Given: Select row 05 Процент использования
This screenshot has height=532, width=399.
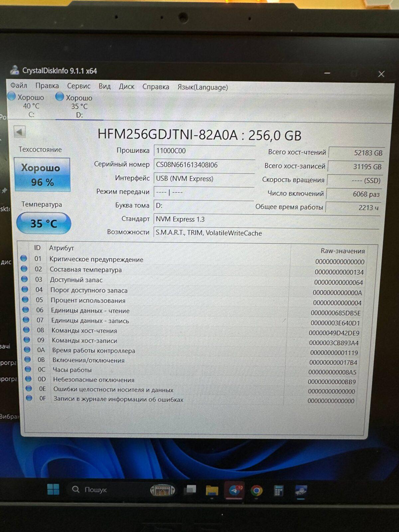Looking at the screenshot, I should point(193,301).
